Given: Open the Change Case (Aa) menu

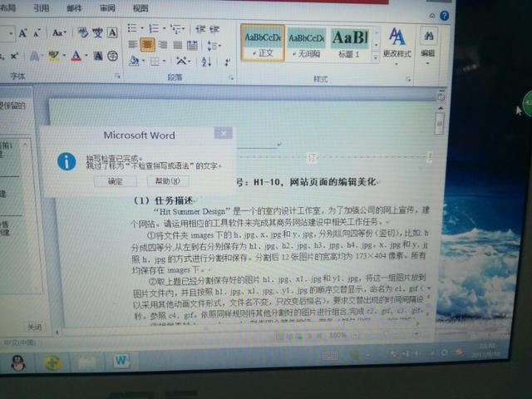Looking at the screenshot, I should [58, 33].
